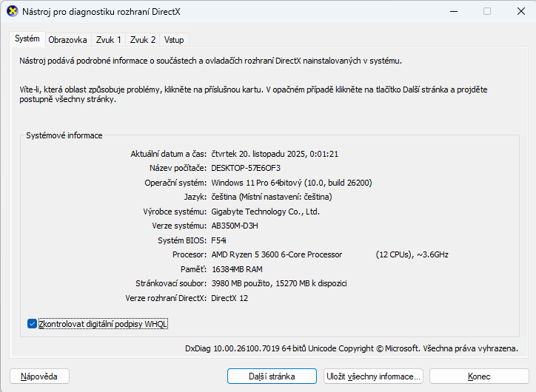Click the Nápověda button
536x392 pixels.
click(x=39, y=376)
